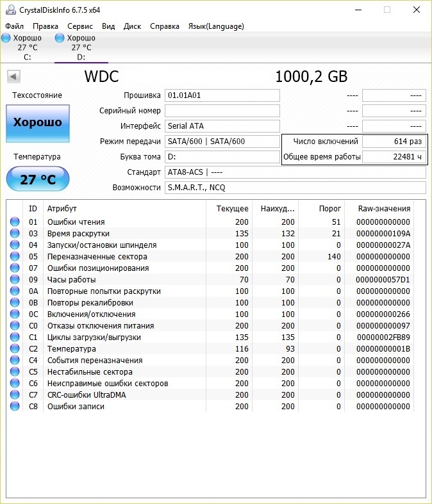Viewport: 432px width, 504px height.
Task: Click the Порог column header
Action: coord(321,209)
